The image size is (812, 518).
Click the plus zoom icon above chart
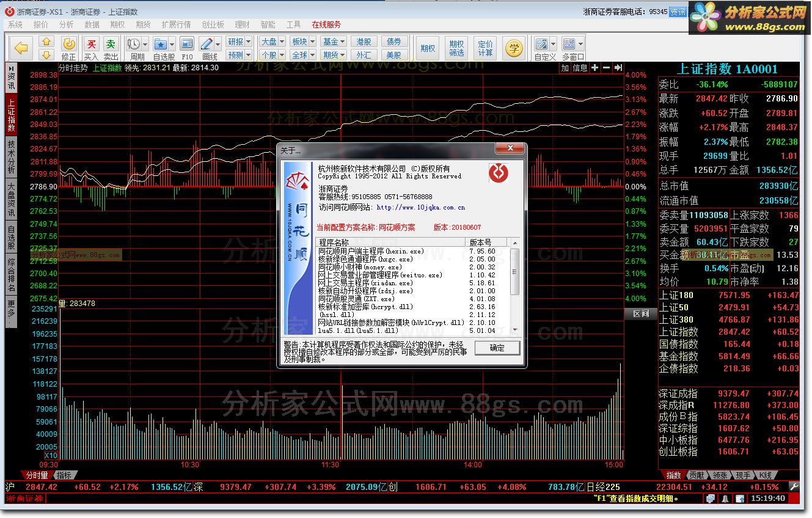pyautogui.click(x=594, y=68)
